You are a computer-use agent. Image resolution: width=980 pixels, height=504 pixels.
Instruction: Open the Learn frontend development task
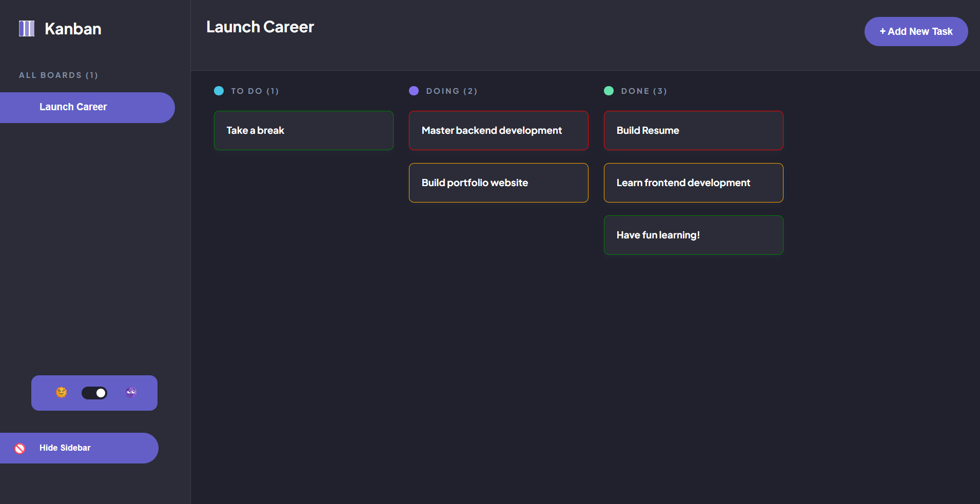pyautogui.click(x=694, y=183)
